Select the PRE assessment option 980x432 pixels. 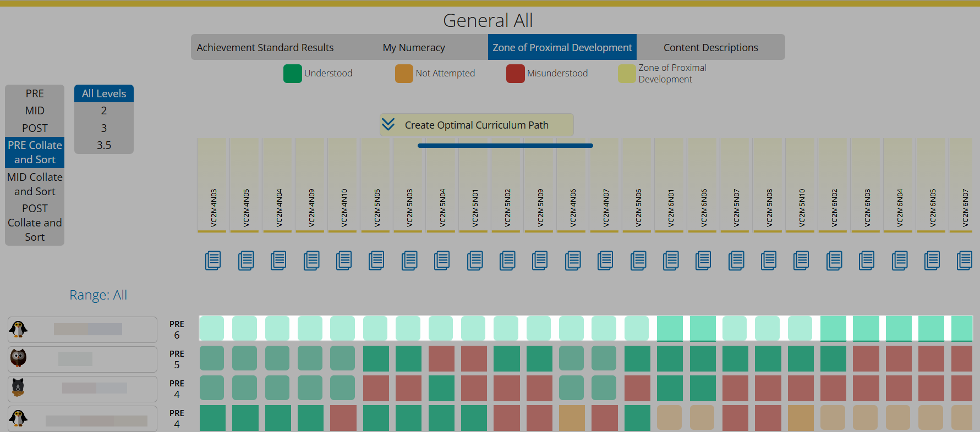(x=35, y=93)
